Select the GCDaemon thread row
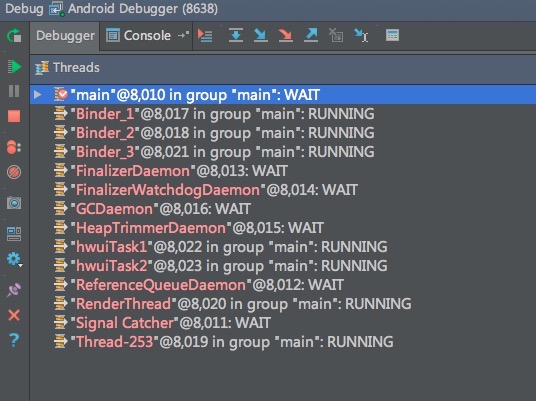Image resolution: width=536 pixels, height=401 pixels. pyautogui.click(x=283, y=209)
